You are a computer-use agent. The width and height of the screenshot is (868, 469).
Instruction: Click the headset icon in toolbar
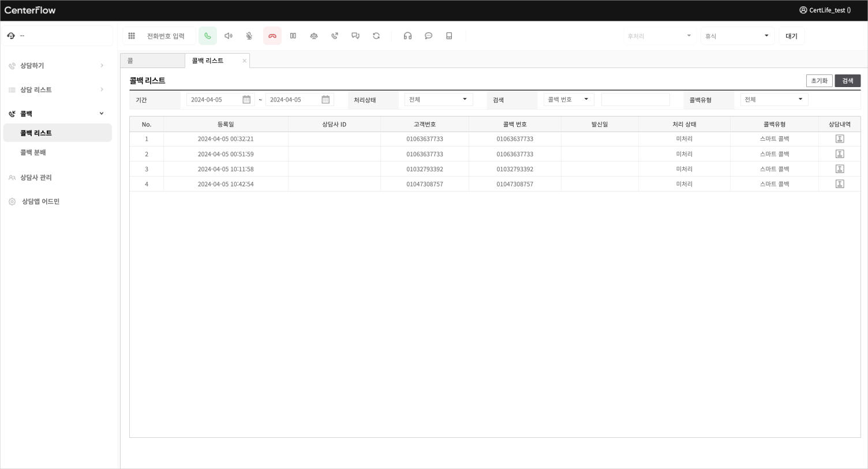[x=407, y=36]
